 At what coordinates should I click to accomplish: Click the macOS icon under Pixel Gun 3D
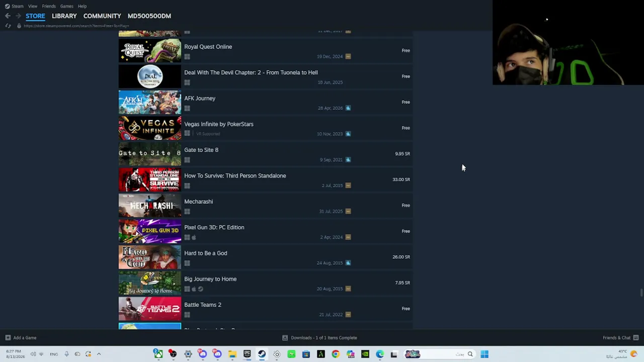(194, 237)
